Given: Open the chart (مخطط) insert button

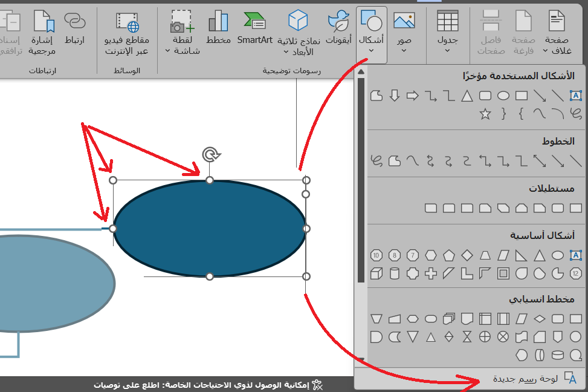Looking at the screenshot, I should click(x=218, y=28).
